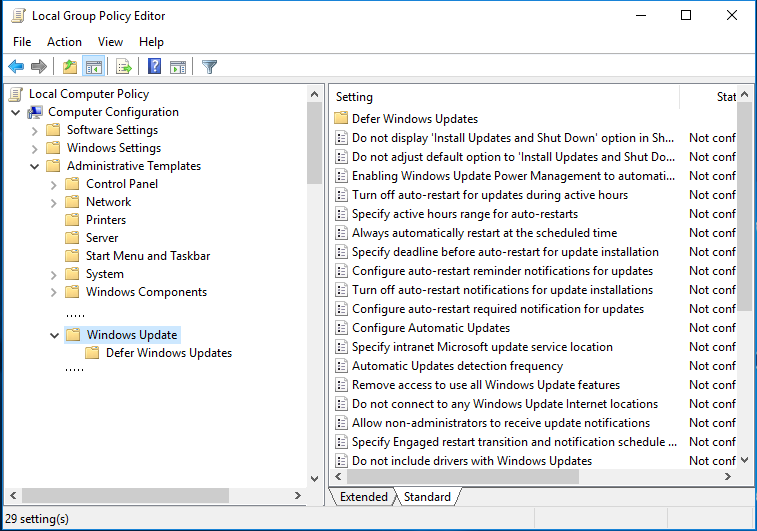The image size is (757, 531).
Task: Collapse the Windows Update tree node
Action: (x=54, y=335)
